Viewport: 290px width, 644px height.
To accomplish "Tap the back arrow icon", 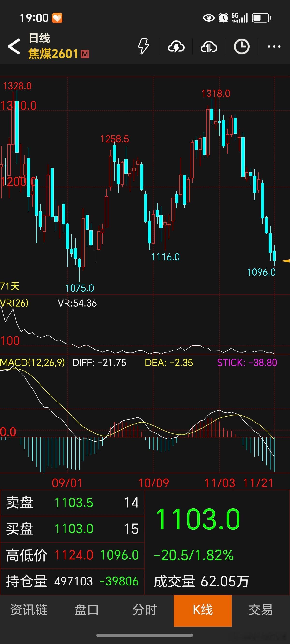I will tap(14, 46).
